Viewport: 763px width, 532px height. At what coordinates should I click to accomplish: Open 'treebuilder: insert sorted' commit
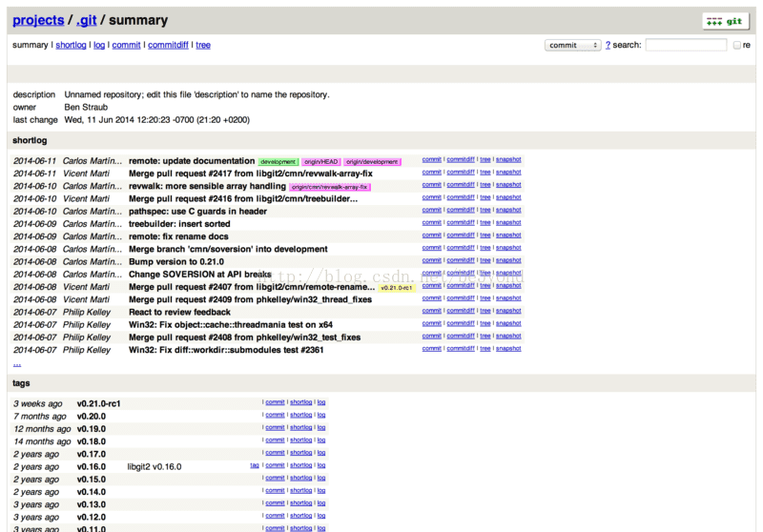179,224
